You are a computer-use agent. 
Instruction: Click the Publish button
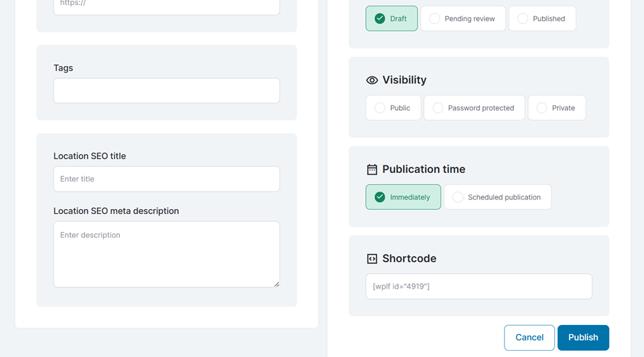click(583, 337)
